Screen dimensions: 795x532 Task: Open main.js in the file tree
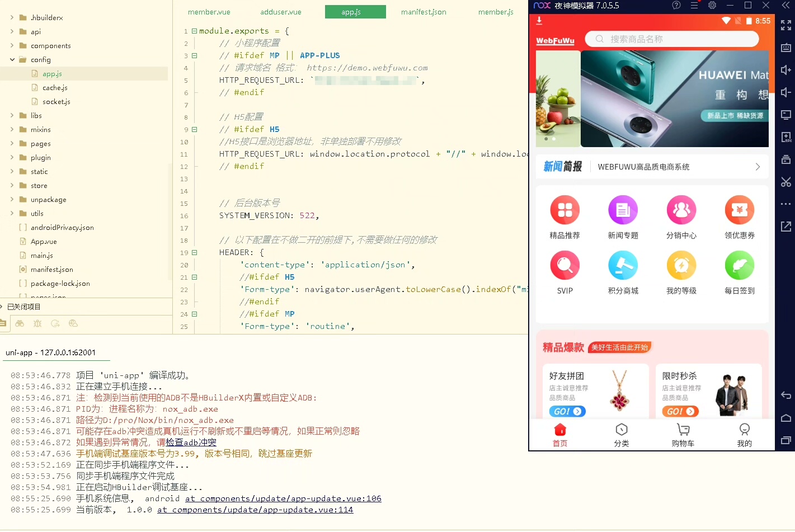click(x=42, y=256)
